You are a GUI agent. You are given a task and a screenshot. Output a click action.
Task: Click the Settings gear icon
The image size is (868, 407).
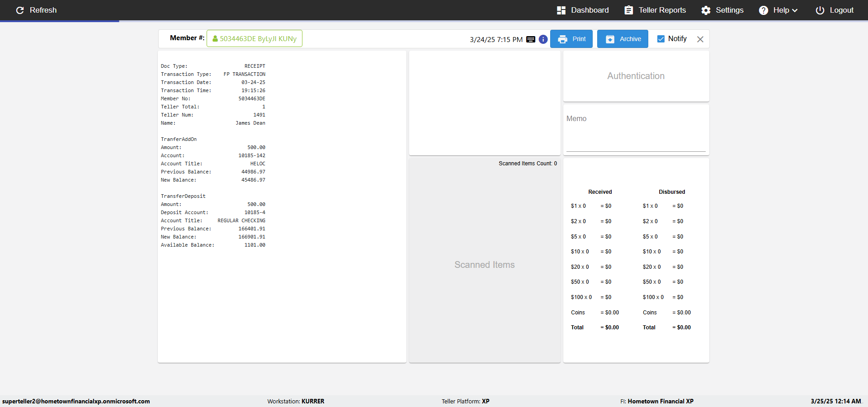tap(706, 10)
